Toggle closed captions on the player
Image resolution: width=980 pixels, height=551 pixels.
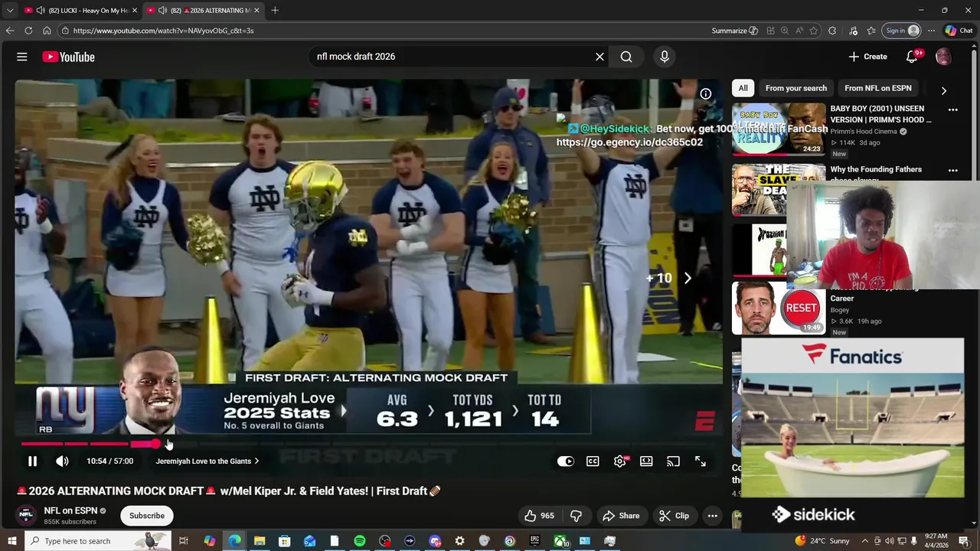(593, 461)
